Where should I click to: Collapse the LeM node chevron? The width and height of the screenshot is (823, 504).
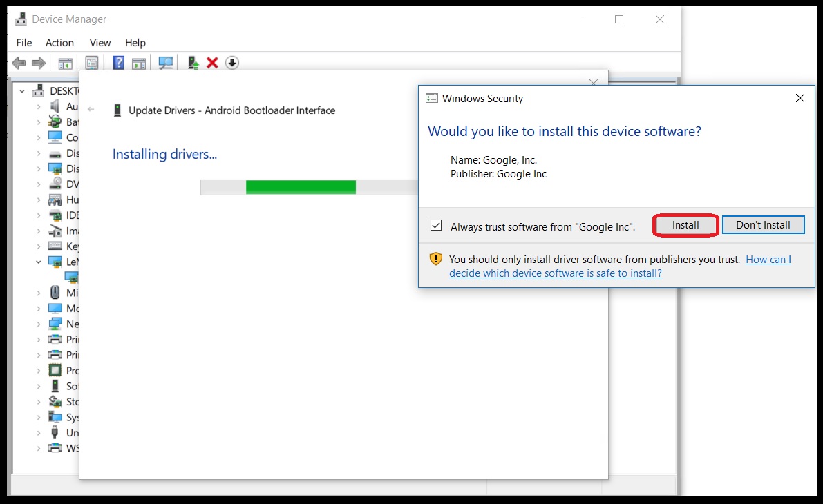[x=38, y=262]
